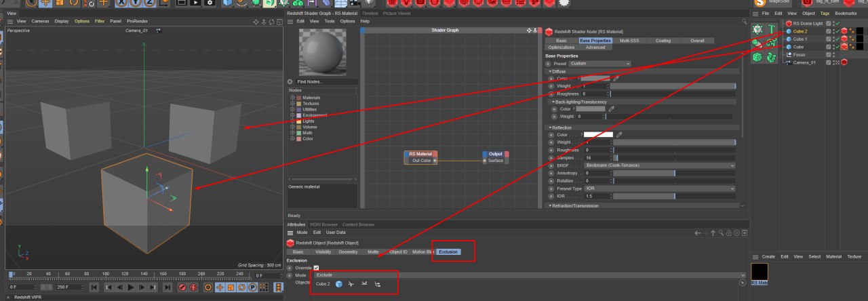Image resolution: width=868 pixels, height=301 pixels.
Task: Click eyedropper beside Diffuse Color
Action: (616, 79)
